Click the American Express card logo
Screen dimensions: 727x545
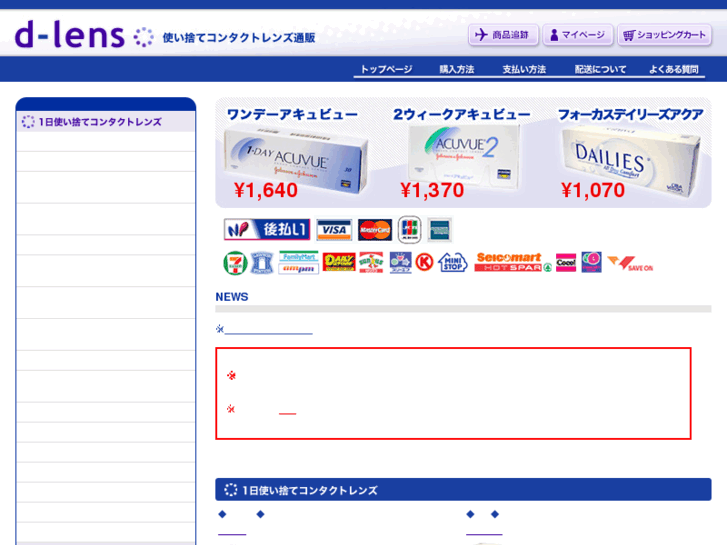[x=439, y=229]
